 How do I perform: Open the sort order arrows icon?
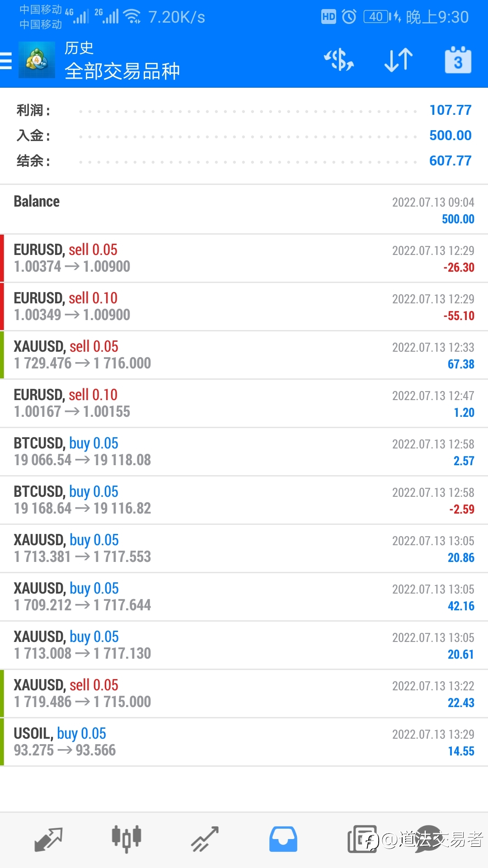click(x=399, y=60)
